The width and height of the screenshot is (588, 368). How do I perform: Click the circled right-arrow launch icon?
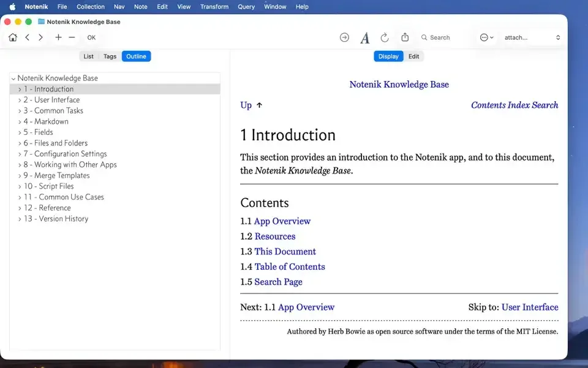click(344, 37)
